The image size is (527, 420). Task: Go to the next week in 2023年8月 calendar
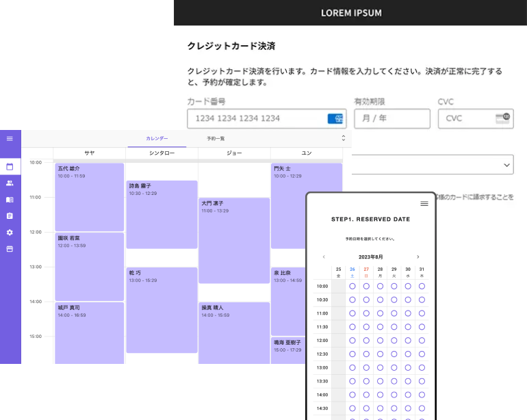click(417, 257)
